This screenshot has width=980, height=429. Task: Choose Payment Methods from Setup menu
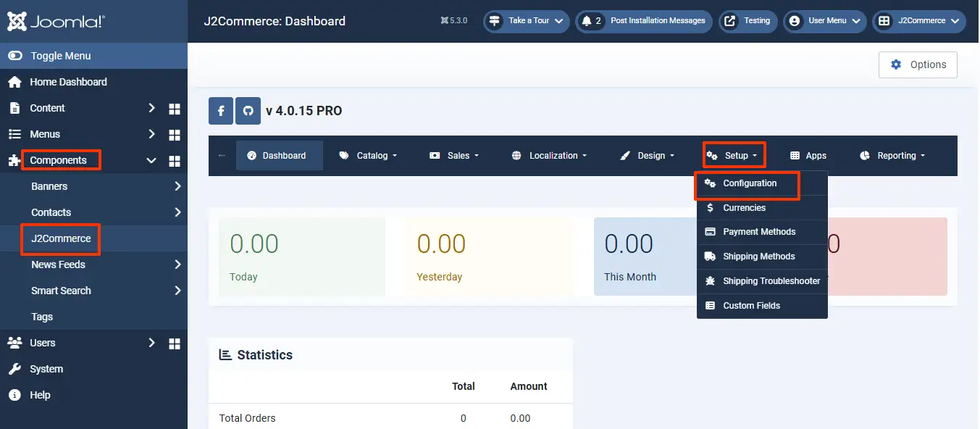coord(762,232)
